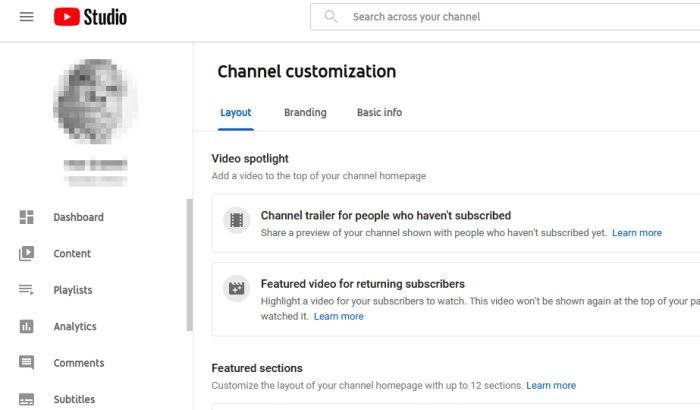Focus the Search across your channel field
The height and width of the screenshot is (410, 700).
coord(504,17)
